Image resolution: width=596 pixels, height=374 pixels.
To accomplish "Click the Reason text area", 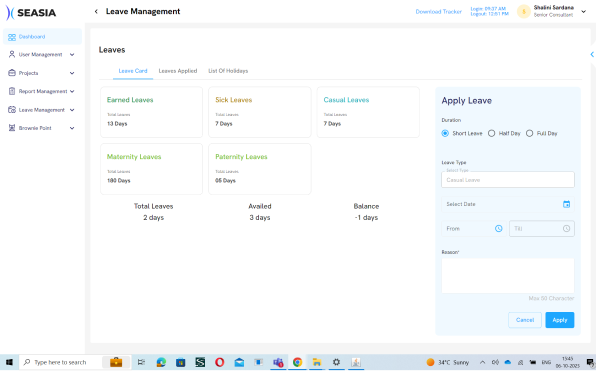I will click(x=508, y=276).
